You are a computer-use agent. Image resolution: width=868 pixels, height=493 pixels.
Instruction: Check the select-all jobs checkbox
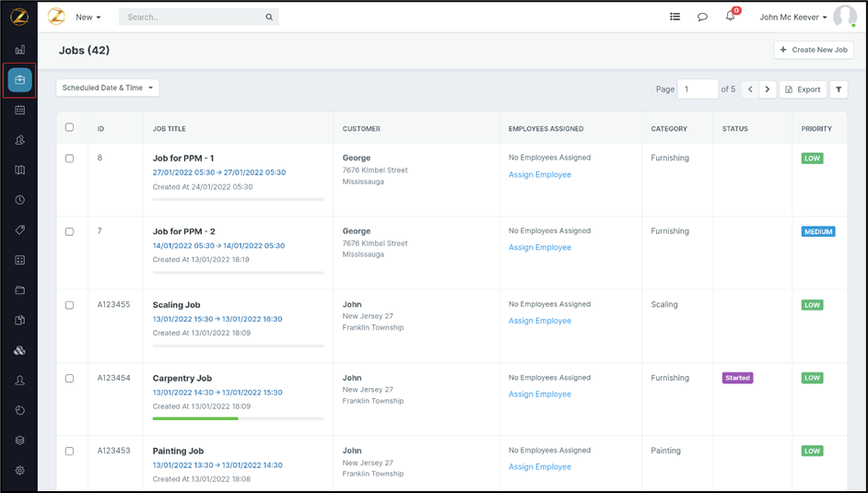tap(69, 128)
